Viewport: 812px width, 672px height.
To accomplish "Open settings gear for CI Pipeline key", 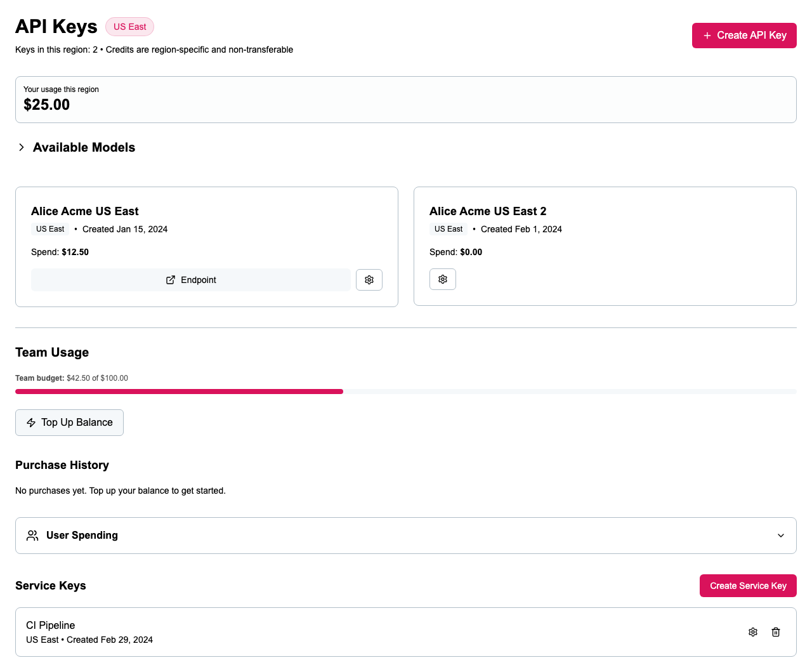I will [753, 632].
